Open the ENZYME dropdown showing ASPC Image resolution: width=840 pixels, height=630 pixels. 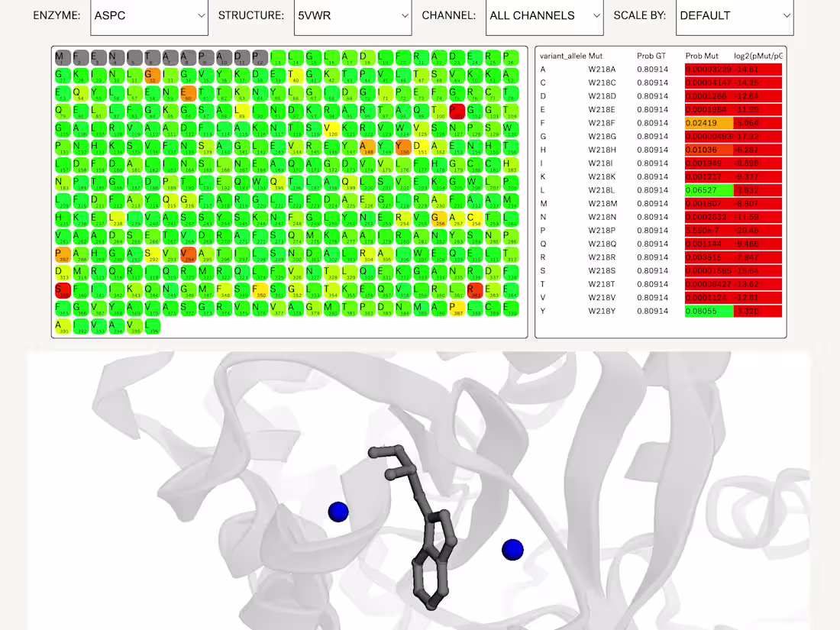click(x=149, y=15)
